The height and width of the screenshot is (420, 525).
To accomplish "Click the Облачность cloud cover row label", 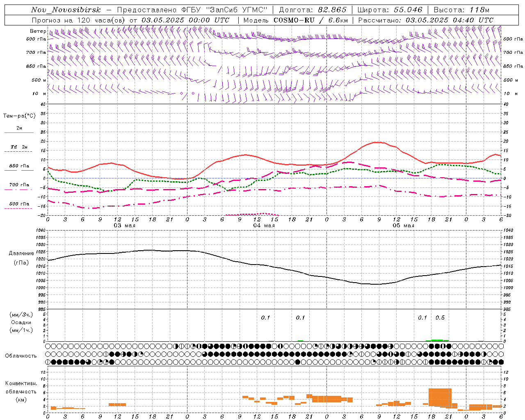I will tap(21, 356).
